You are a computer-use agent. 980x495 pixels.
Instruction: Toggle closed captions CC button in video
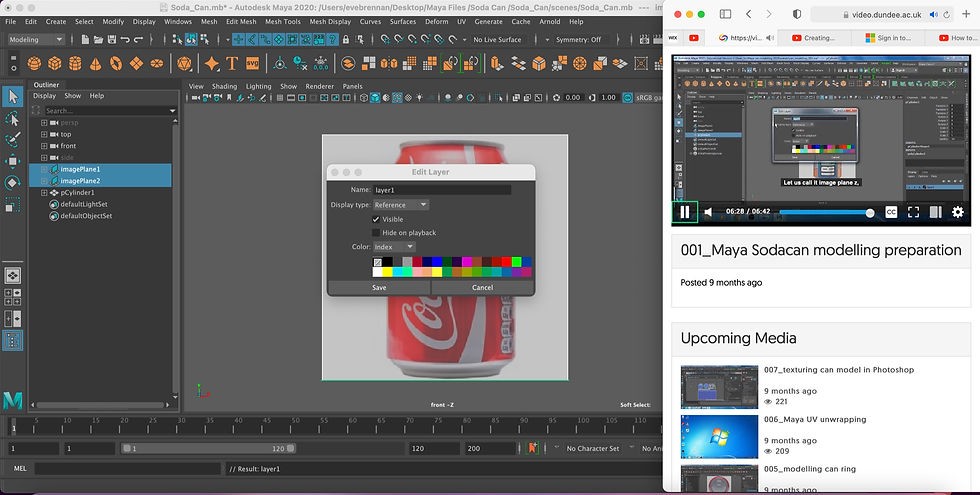[891, 212]
